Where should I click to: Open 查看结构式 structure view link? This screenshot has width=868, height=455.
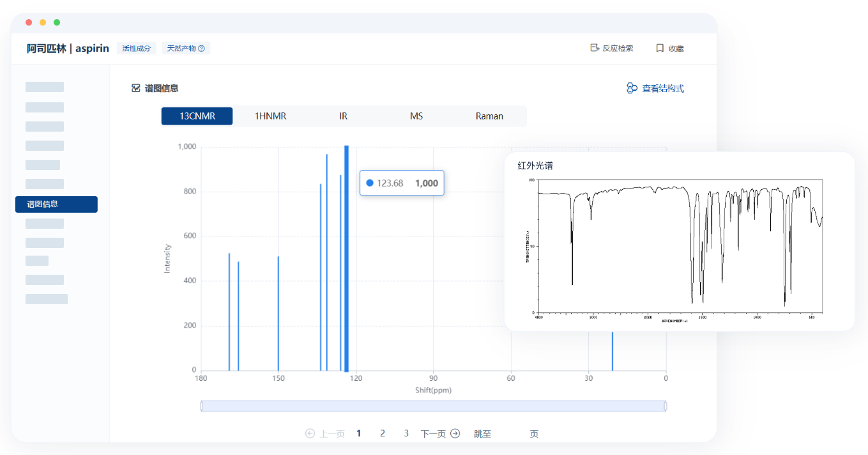pyautogui.click(x=655, y=88)
